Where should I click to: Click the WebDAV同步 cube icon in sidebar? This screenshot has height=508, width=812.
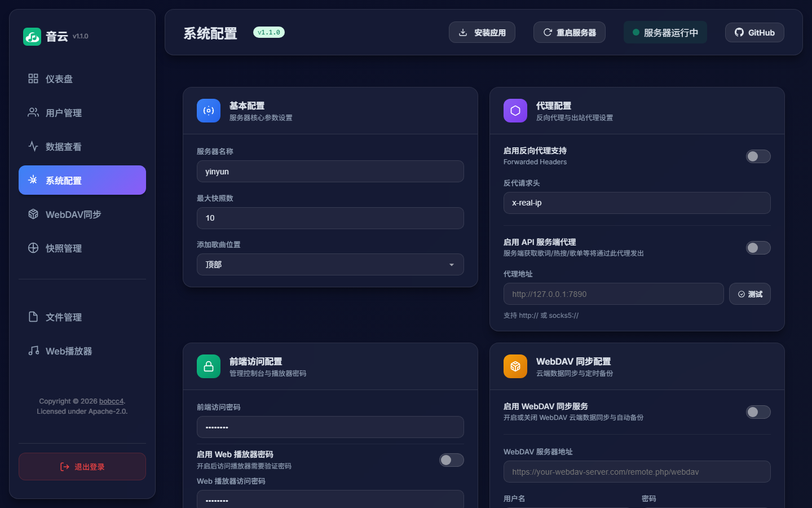(33, 214)
